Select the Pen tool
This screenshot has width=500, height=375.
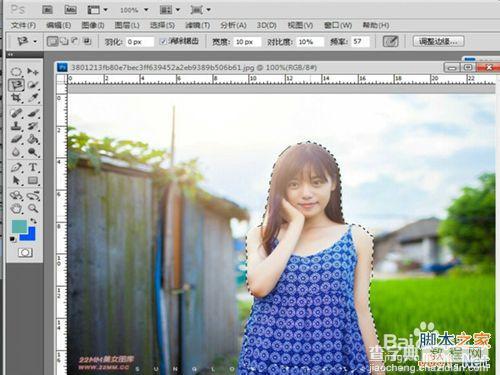tap(16, 167)
